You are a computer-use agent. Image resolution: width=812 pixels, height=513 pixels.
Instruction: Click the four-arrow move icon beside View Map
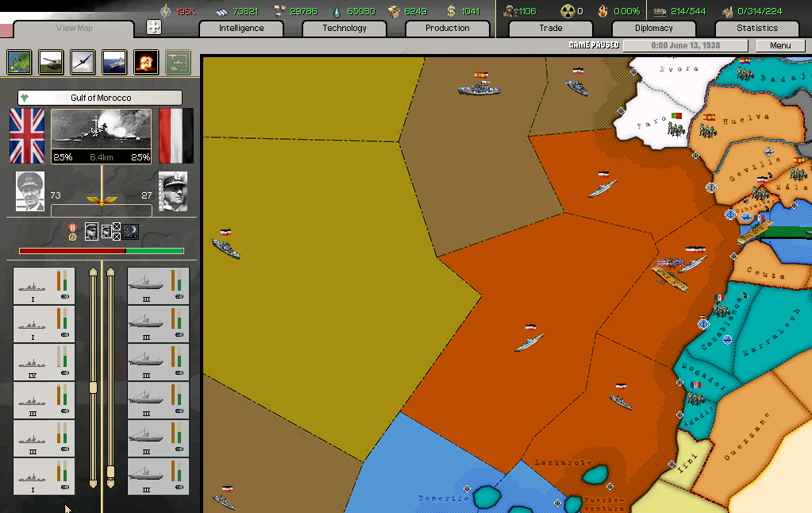(x=154, y=28)
